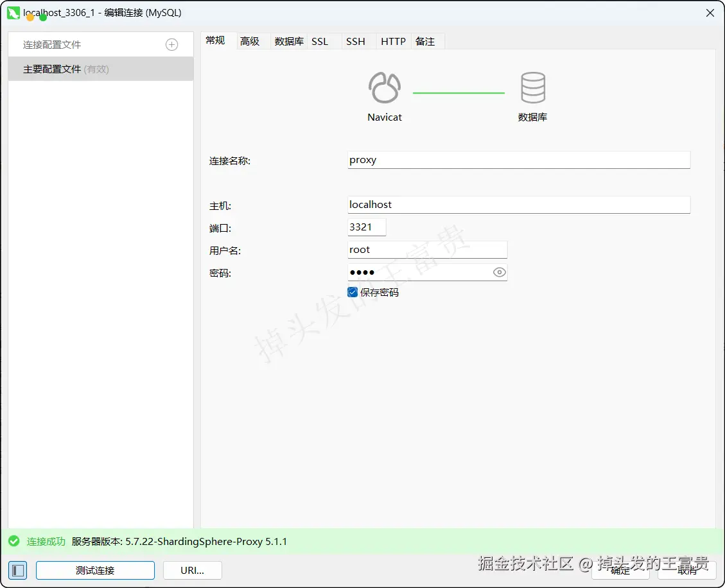Viewport: 725px width, 588px height.
Task: Click the 连接名称: label
Action: click(230, 161)
